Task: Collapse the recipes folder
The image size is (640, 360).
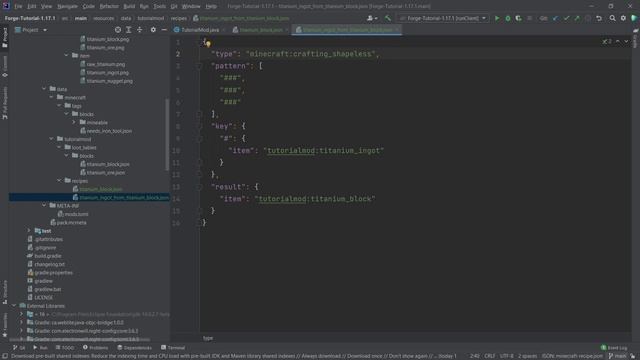Action: 59,180
